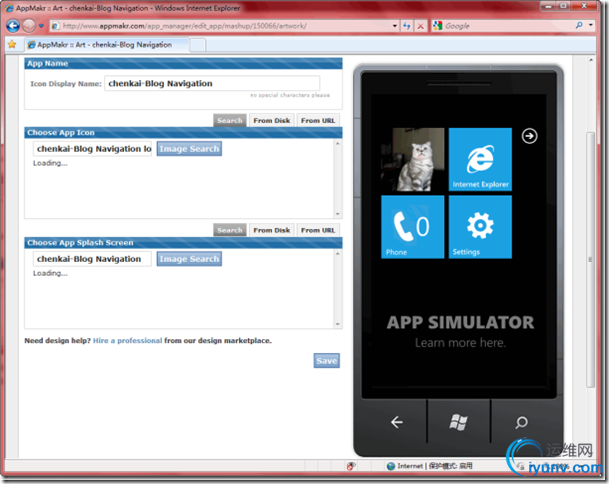Click the page icon in address bar
This screenshot has height=484, width=609.
56,26
